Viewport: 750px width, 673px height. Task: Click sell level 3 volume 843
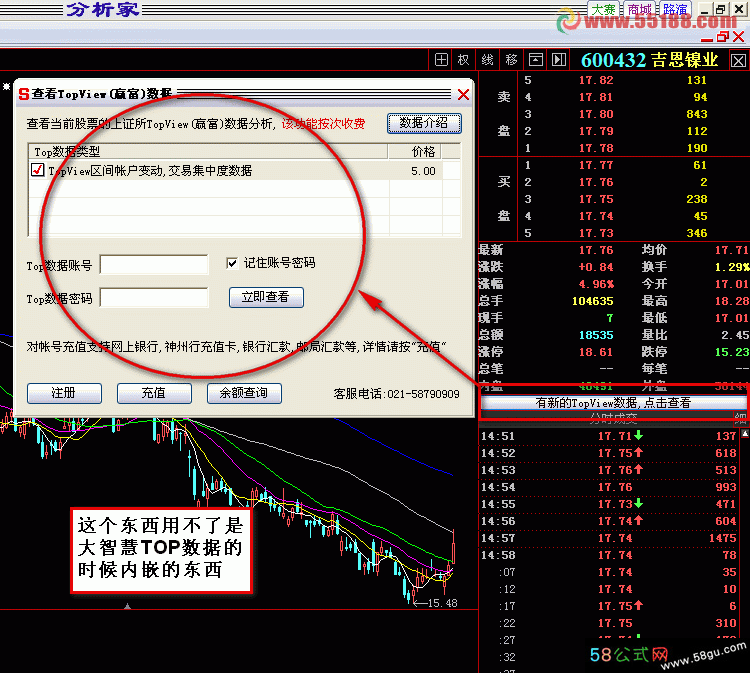[696, 114]
